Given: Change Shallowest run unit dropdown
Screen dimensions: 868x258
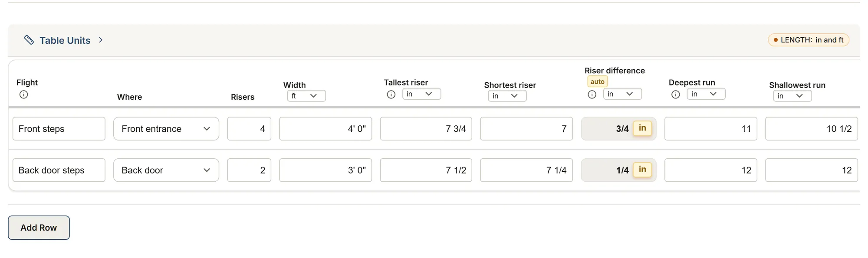Looking at the screenshot, I should (792, 96).
